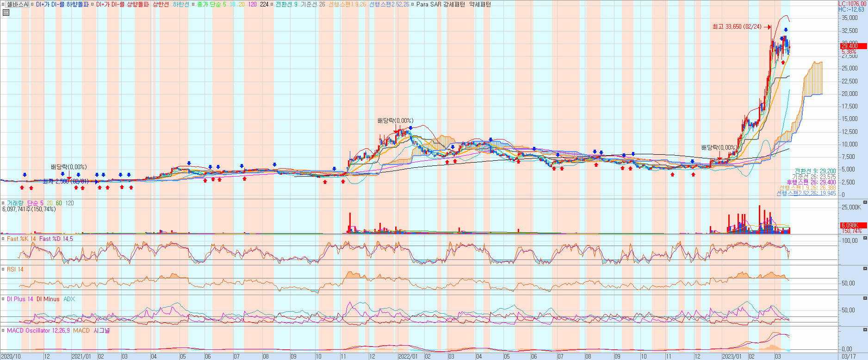Select the DI Minus label

(x=48, y=299)
